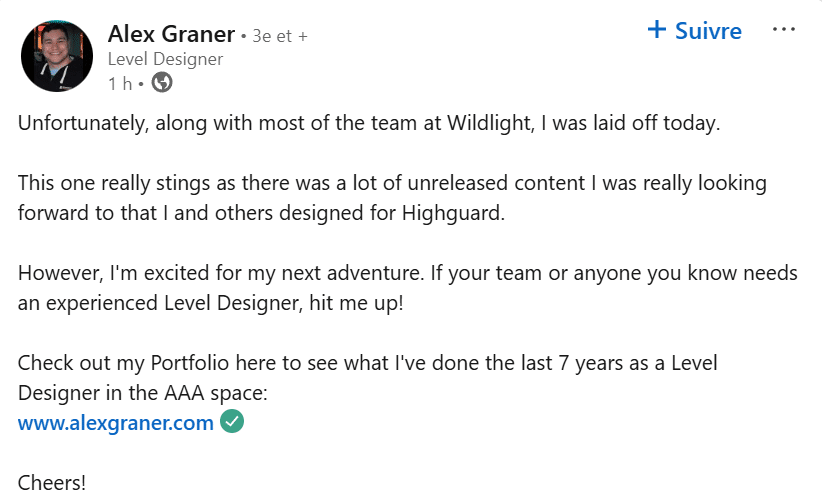Click the "Level Designer" headline under name
The height and width of the screenshot is (499, 822).
coord(165,60)
